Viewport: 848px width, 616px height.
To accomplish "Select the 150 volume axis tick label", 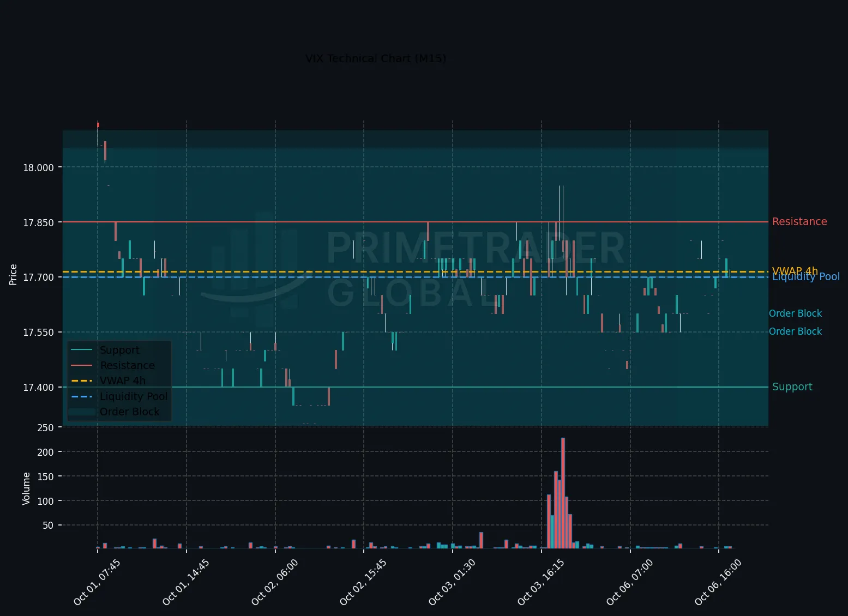I will tap(46, 476).
